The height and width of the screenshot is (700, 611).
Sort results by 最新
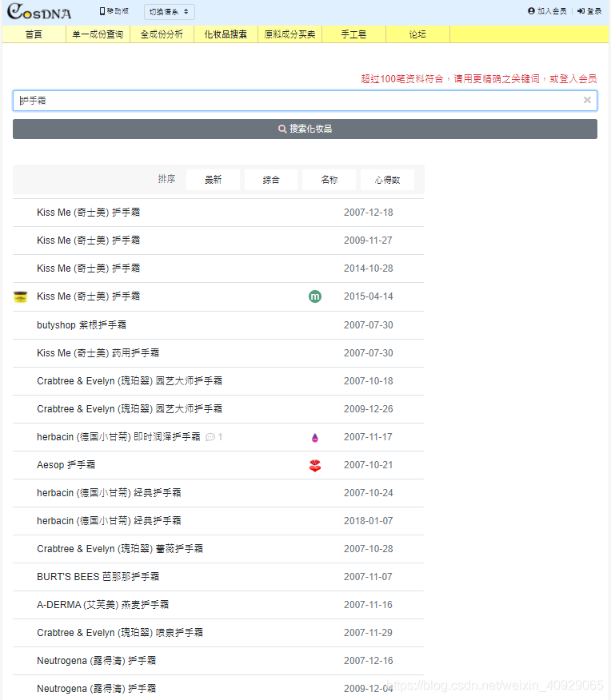pyautogui.click(x=213, y=180)
